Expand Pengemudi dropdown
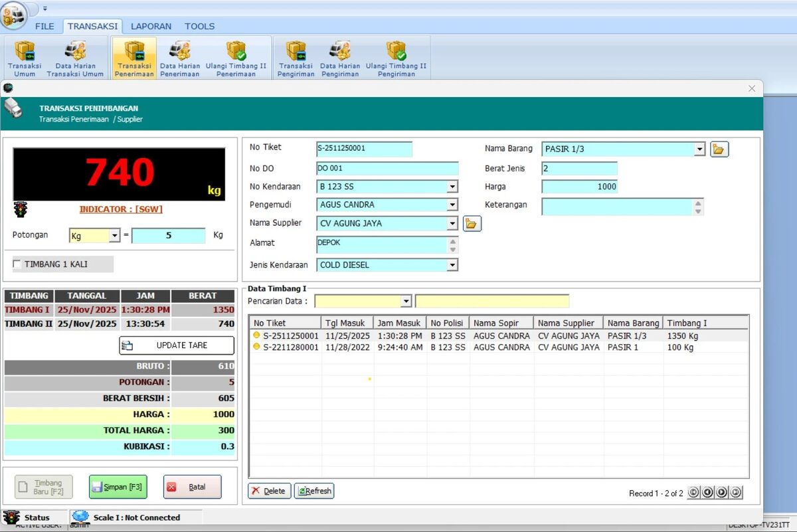Viewport: 797px width, 532px height. pyautogui.click(x=452, y=205)
